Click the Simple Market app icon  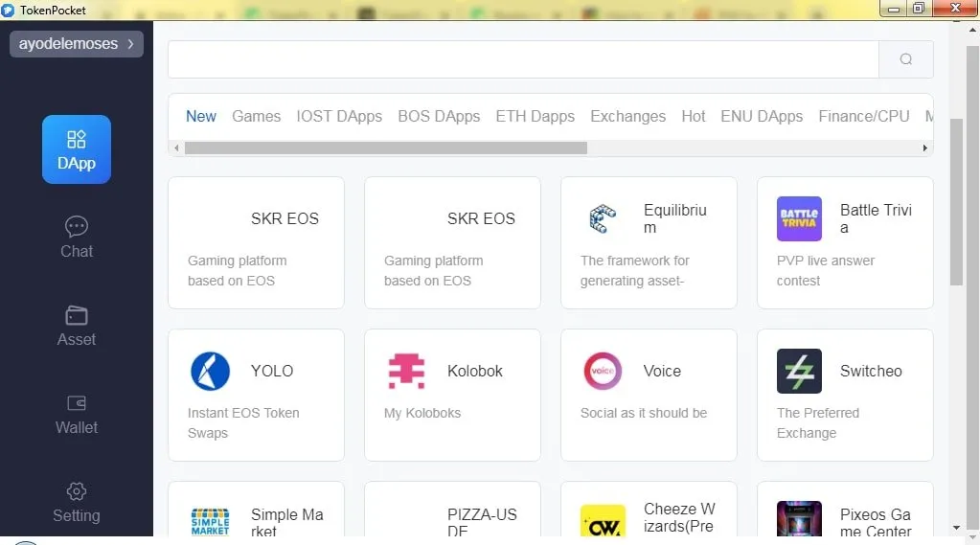(x=210, y=521)
